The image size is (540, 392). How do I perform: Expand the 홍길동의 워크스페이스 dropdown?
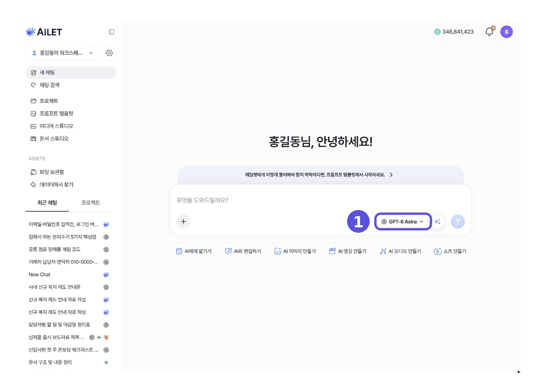coord(62,53)
